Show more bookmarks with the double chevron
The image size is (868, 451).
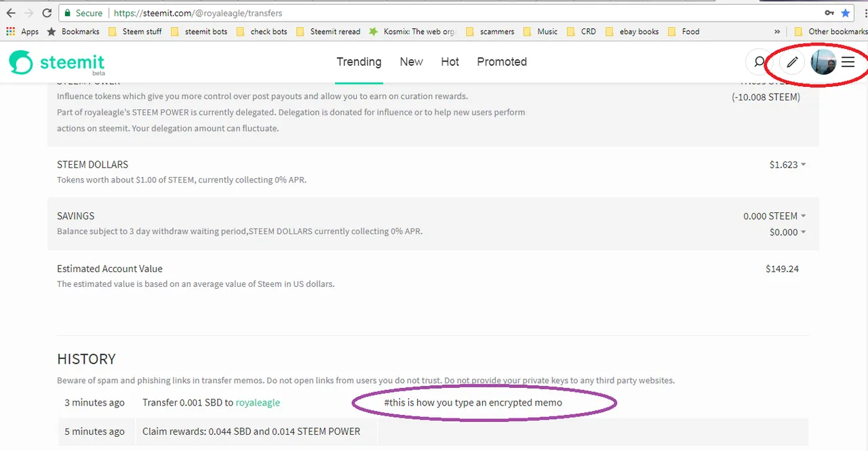(777, 31)
